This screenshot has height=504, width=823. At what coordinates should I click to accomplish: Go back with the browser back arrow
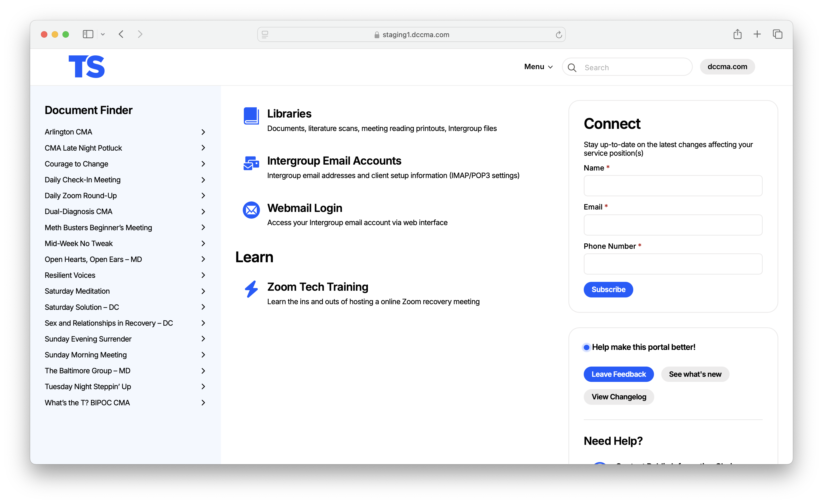[x=121, y=34]
